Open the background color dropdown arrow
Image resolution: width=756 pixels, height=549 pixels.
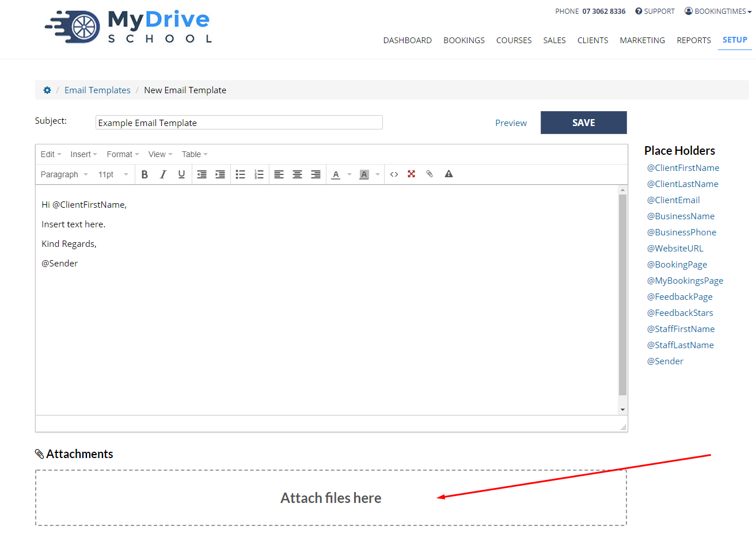pyautogui.click(x=378, y=174)
